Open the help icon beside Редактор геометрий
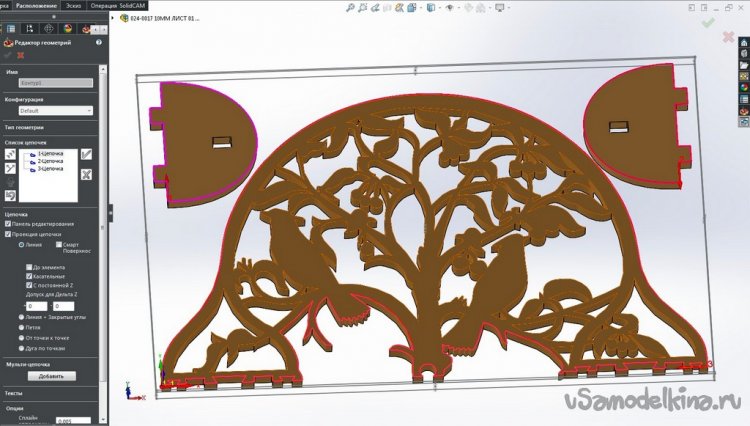This screenshot has height=426, width=750. (98, 43)
